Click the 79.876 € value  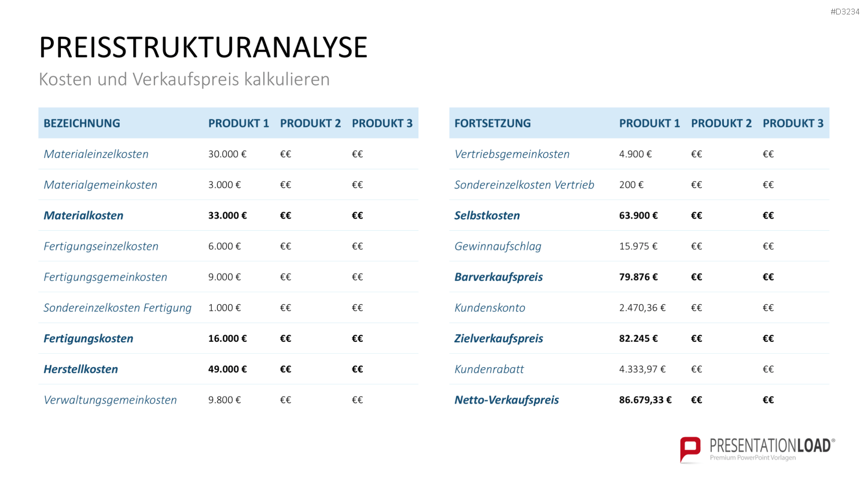[x=638, y=276]
